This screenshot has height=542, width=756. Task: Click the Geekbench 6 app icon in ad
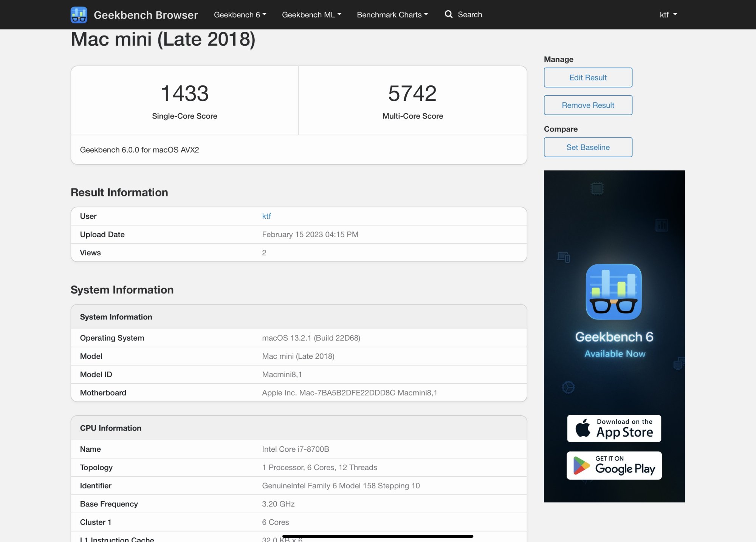[x=613, y=292]
